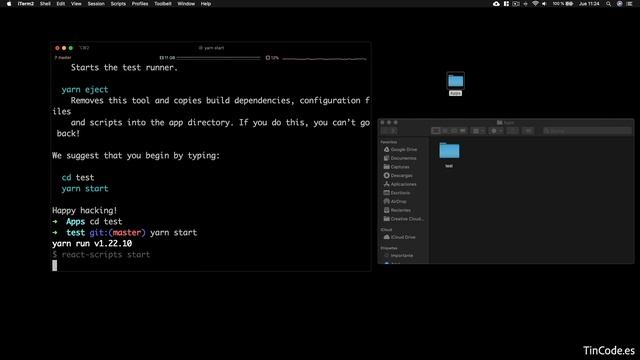The image size is (640, 360).
Task: Click the menu bar clock showing 11:24
Action: pyautogui.click(x=589, y=4)
